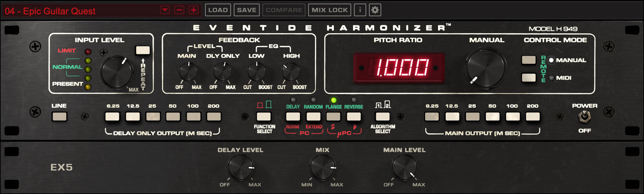Click the Mix knob
Screen dimensions: 644x194
click(323, 168)
